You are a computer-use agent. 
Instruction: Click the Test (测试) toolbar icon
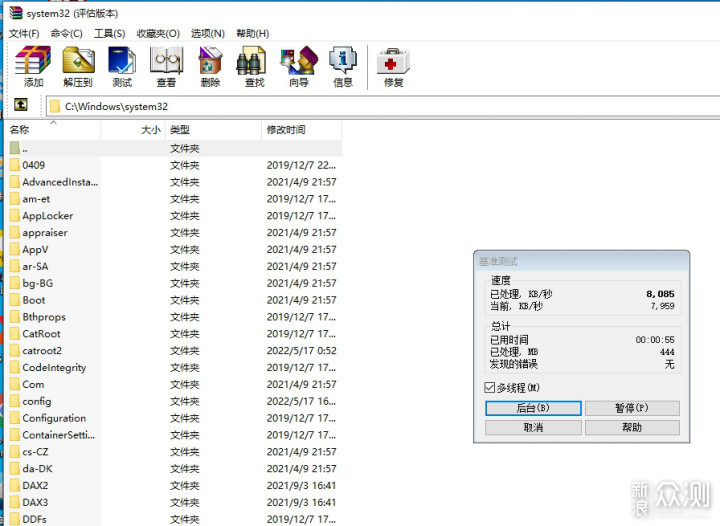122,60
